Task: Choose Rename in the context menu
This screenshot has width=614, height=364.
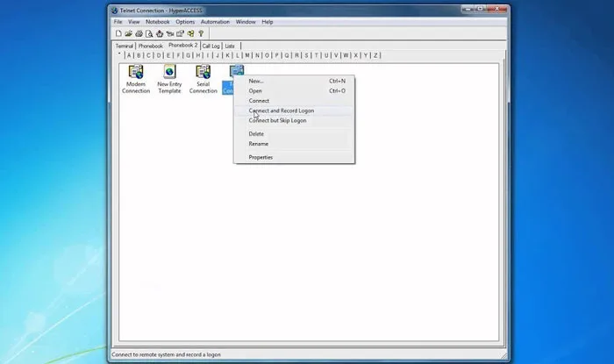Action: [295, 144]
